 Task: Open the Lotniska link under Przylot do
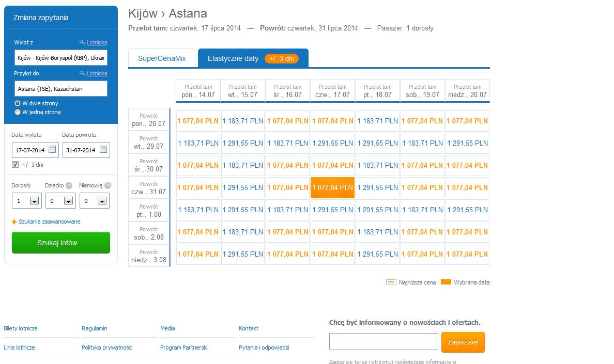(97, 73)
